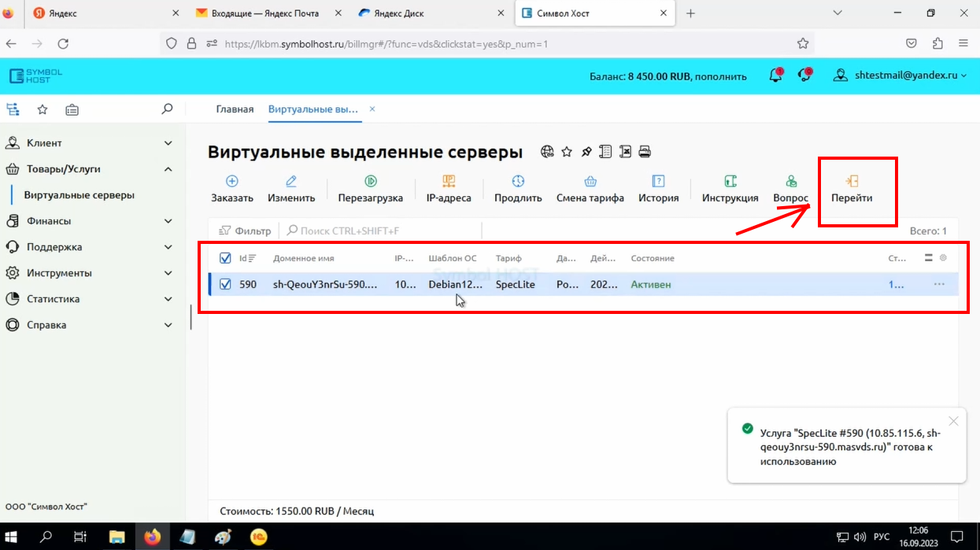
Task: Uncheck the row 590 checkbox
Action: [226, 284]
